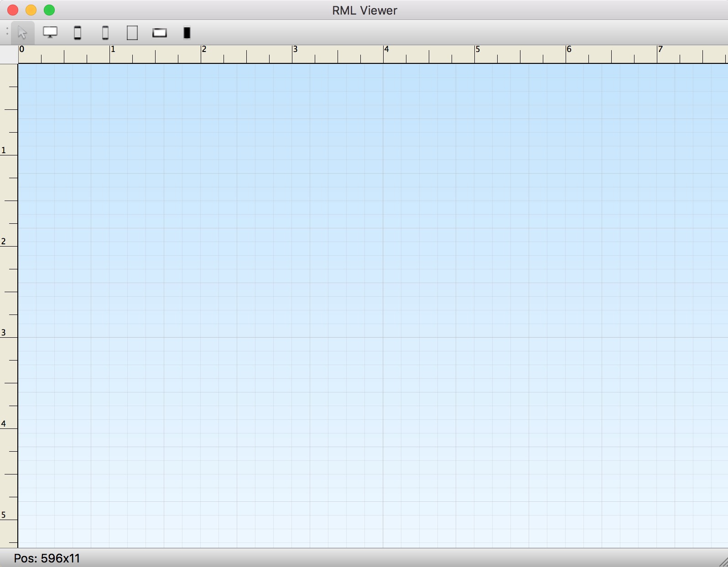The image size is (728, 567).
Task: Choose the desktop monitor preview icon
Action: [50, 33]
